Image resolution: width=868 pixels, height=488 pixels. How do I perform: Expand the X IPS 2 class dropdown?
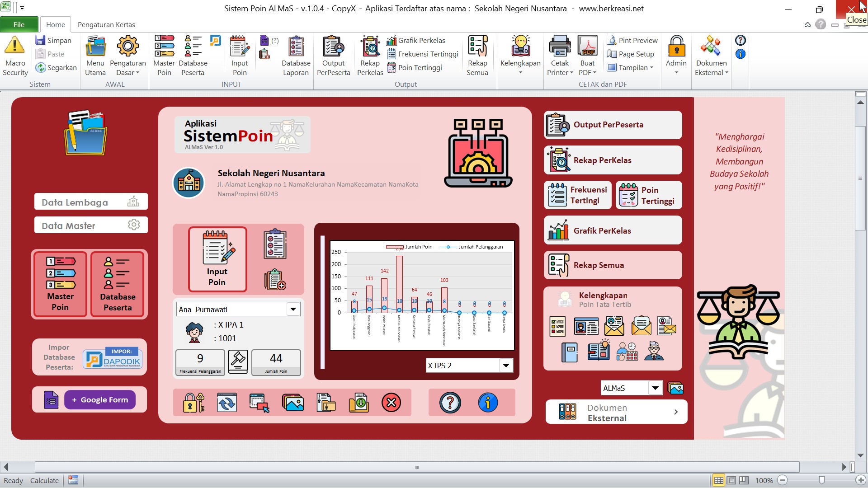pyautogui.click(x=506, y=366)
